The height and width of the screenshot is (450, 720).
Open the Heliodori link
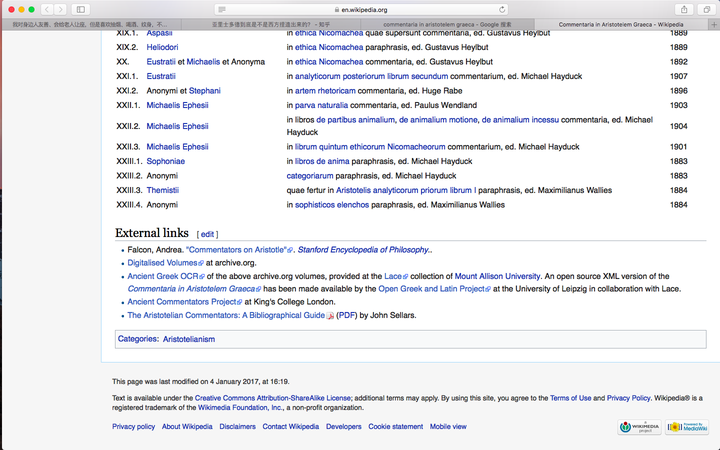tap(162, 47)
